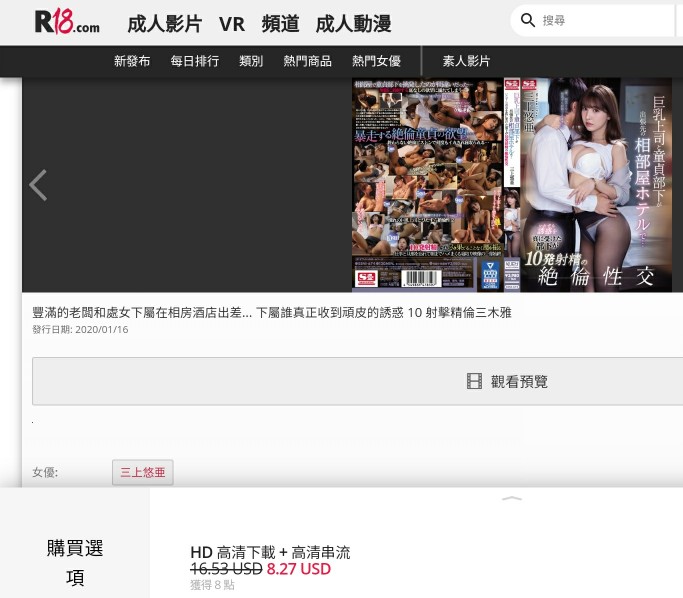Click the crossed-out 16.53 USD original price

(226, 569)
